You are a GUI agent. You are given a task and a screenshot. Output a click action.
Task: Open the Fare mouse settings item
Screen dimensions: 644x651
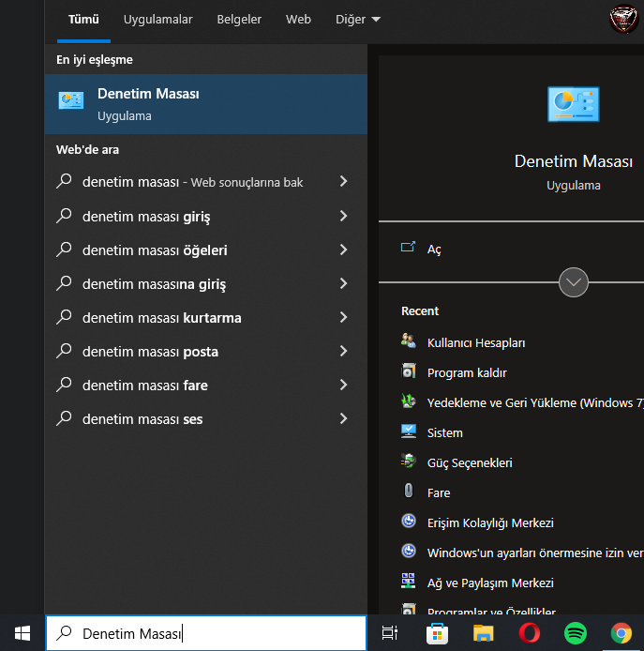pyautogui.click(x=438, y=492)
